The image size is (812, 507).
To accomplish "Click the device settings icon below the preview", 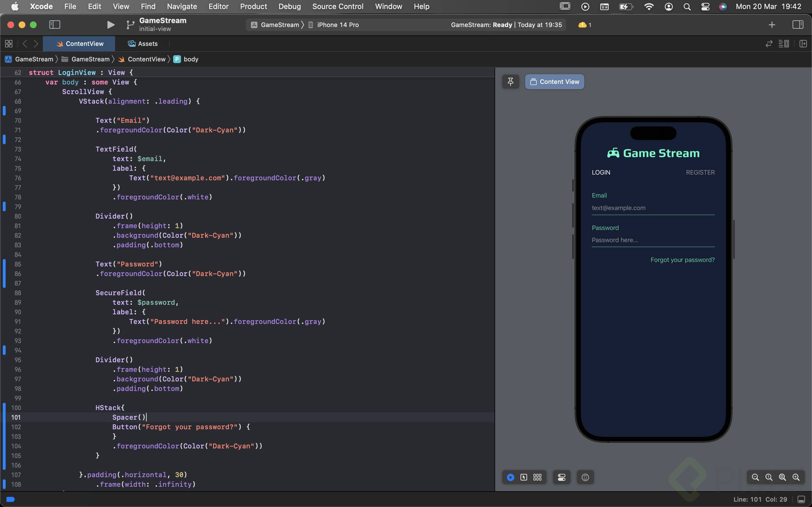I will click(562, 477).
